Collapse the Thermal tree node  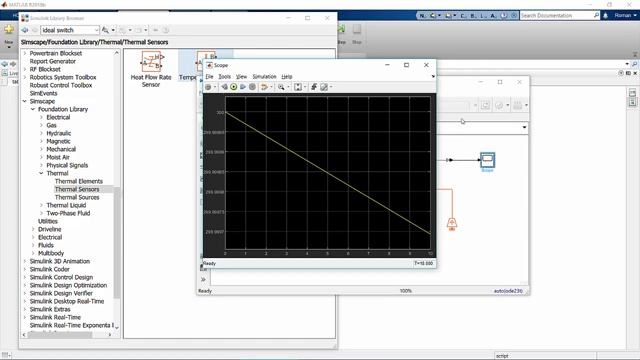click(x=41, y=173)
